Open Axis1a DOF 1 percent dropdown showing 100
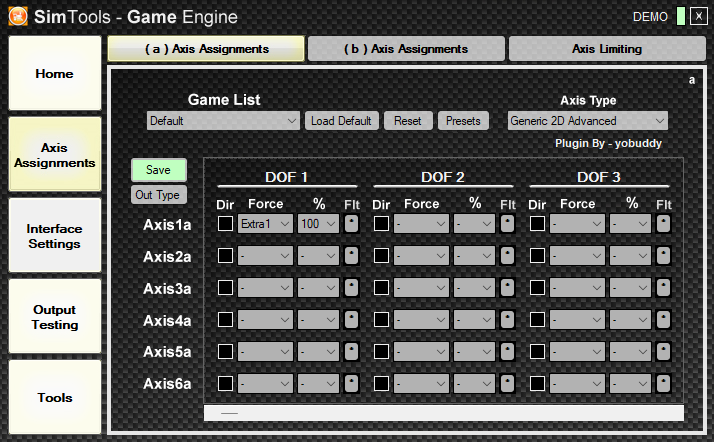Viewport: 714px width, 442px height. pyautogui.click(x=318, y=224)
